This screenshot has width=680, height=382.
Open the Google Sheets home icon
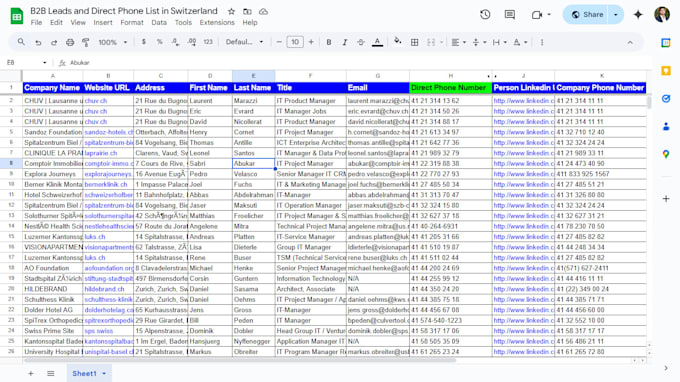click(16, 16)
